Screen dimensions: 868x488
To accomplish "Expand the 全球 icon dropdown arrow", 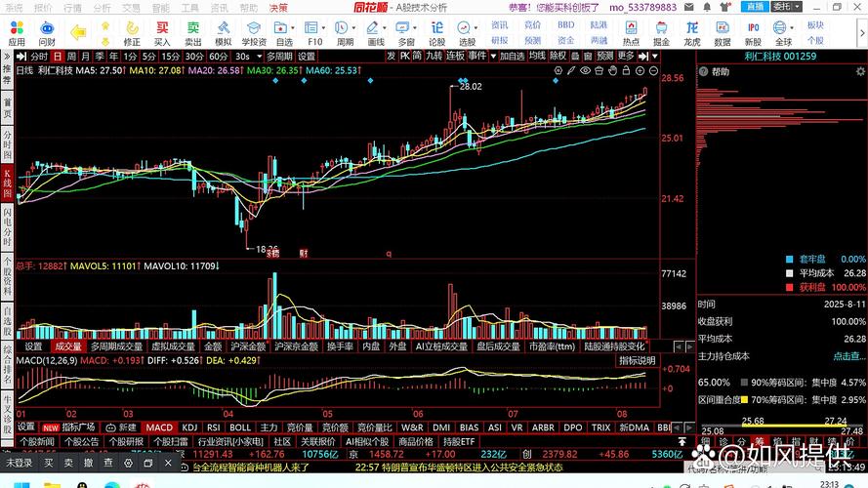I will tap(792, 27).
